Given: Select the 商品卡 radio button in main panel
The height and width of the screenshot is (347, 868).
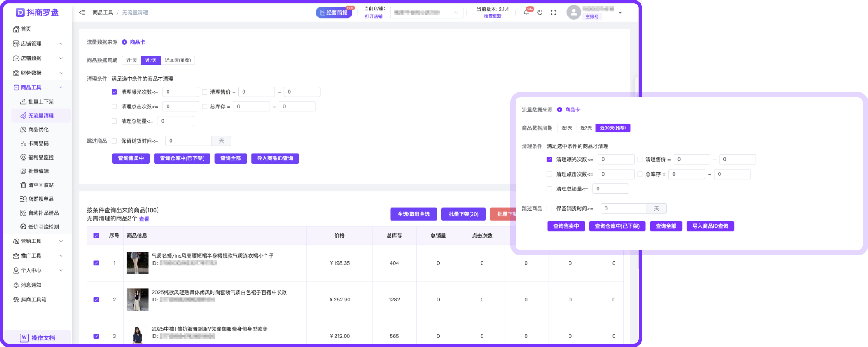Looking at the screenshot, I should pyautogui.click(x=125, y=42).
